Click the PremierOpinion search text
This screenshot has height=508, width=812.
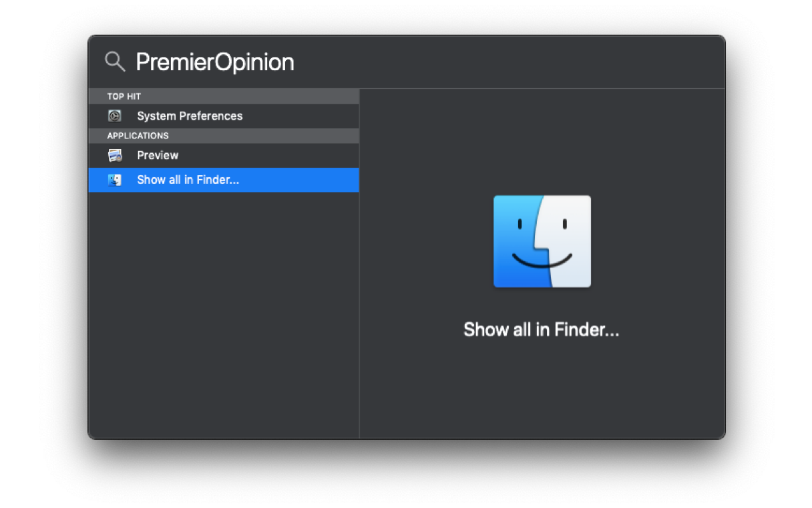(x=214, y=62)
